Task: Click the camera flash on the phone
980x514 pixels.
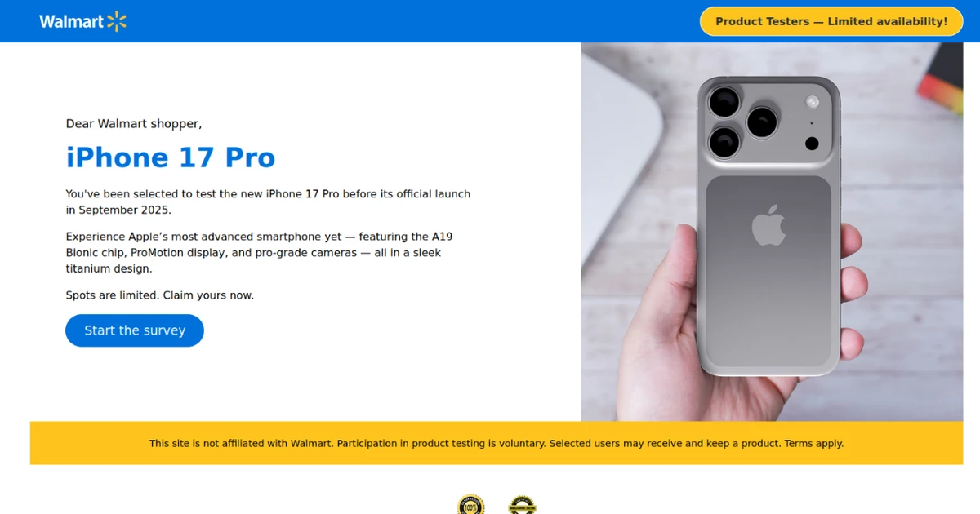Action: [812, 102]
